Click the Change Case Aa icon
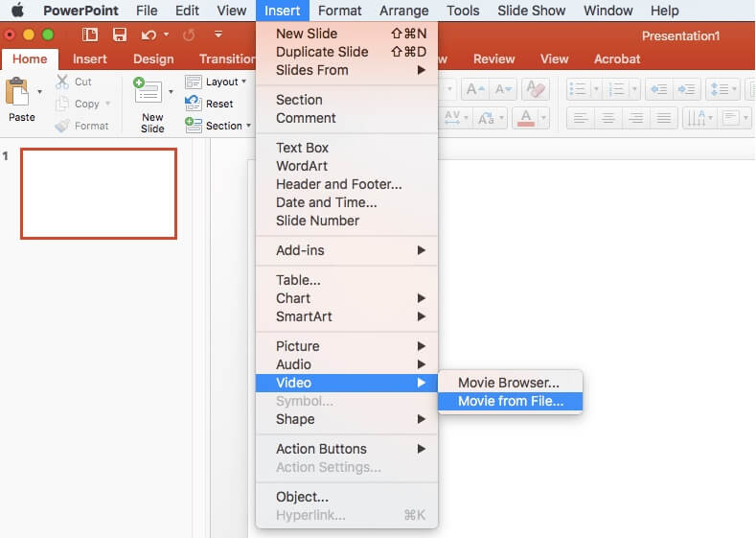 click(486, 118)
